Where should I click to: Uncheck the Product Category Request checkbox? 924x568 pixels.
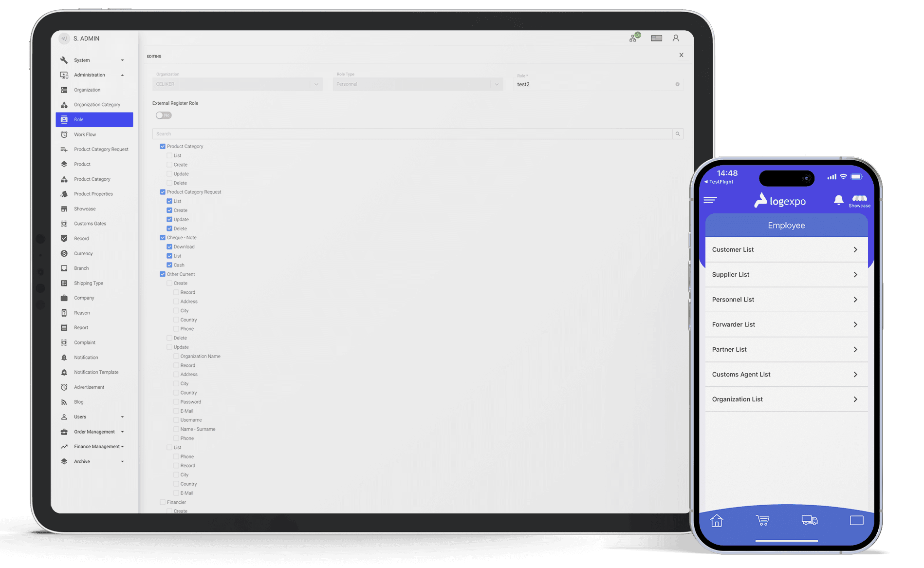point(163,192)
